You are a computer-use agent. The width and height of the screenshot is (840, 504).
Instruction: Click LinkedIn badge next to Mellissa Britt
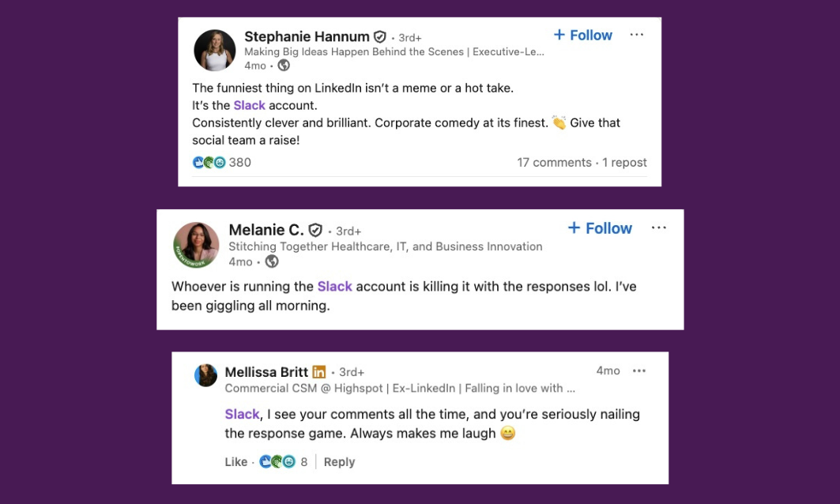pyautogui.click(x=319, y=371)
